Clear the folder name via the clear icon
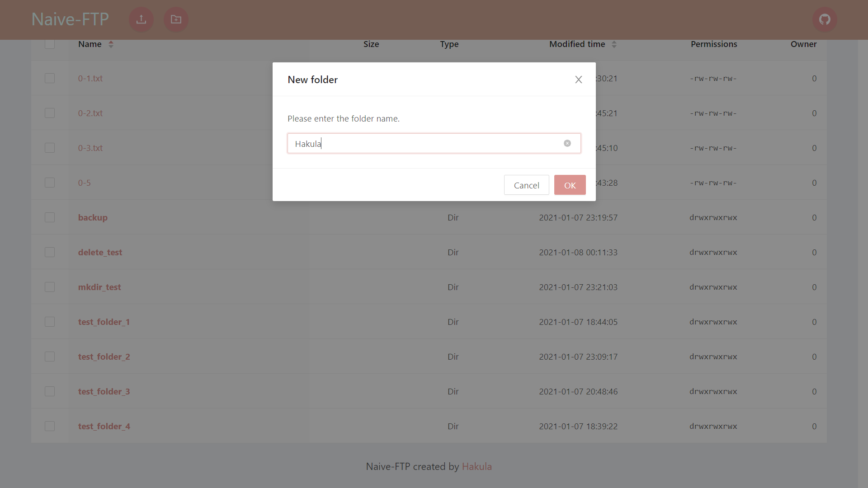The image size is (868, 488). 567,143
